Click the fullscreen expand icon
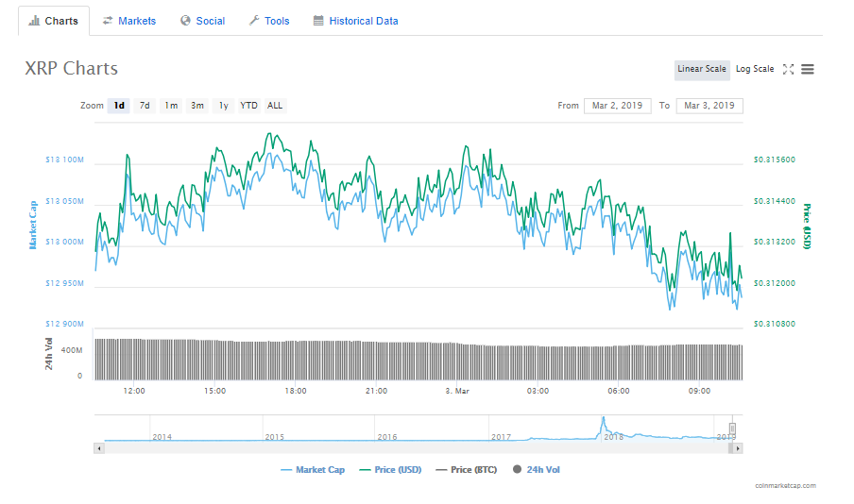This screenshot has height=504, width=854. click(x=788, y=69)
